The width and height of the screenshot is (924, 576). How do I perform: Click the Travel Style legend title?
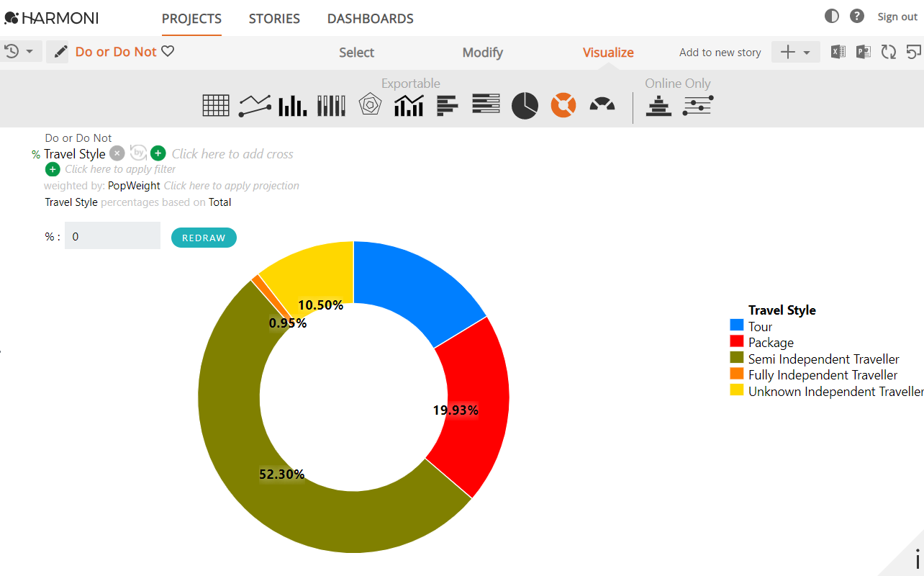[x=782, y=310]
